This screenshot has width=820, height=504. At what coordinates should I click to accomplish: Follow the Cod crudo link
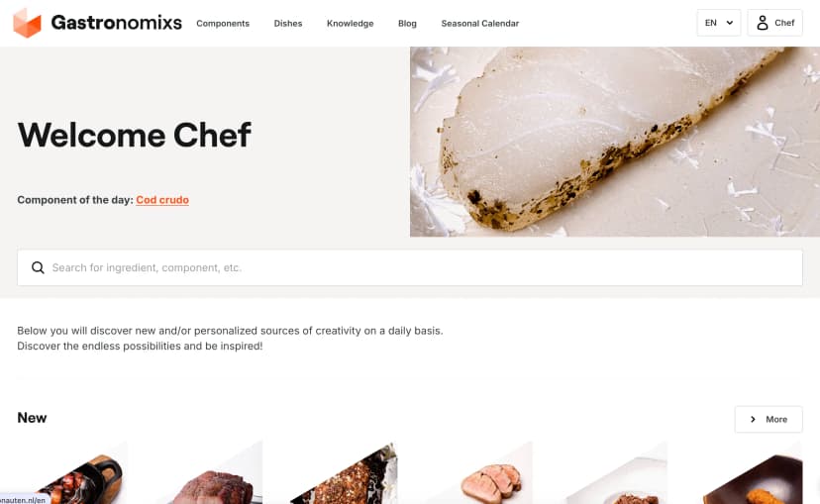162,200
